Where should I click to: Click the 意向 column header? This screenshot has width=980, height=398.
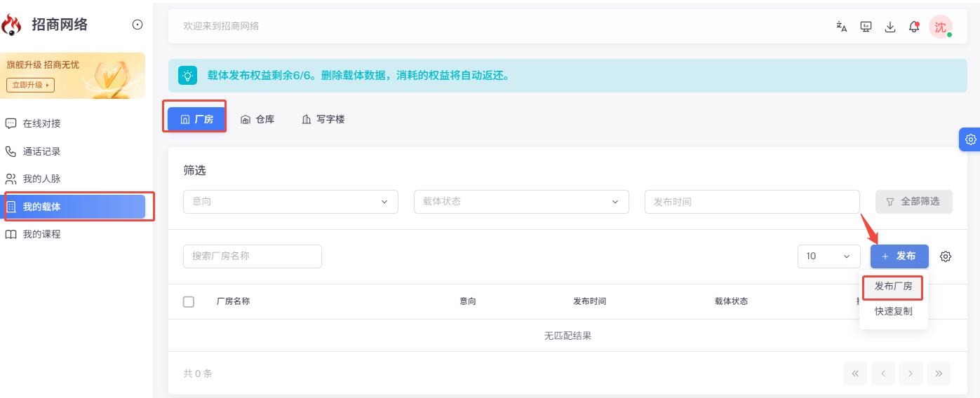(468, 301)
